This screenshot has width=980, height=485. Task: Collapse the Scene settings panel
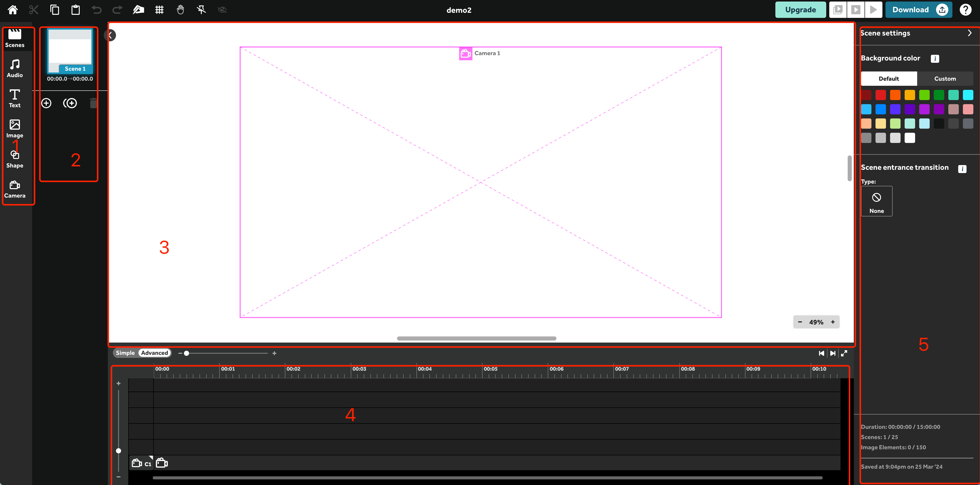970,33
